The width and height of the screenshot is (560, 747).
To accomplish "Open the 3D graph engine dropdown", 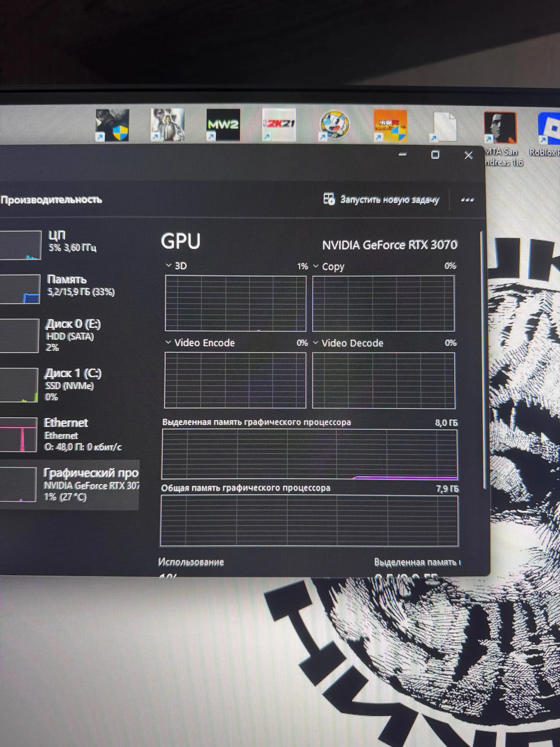I will (x=169, y=266).
